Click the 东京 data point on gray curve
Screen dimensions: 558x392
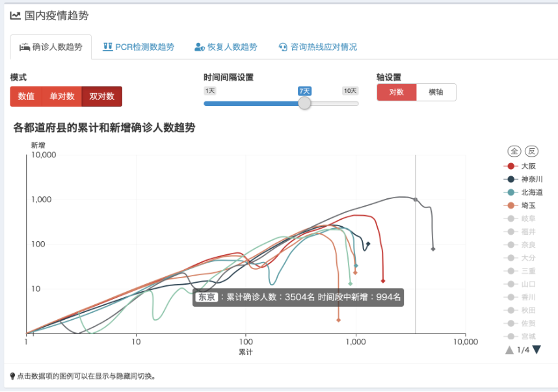point(416,200)
